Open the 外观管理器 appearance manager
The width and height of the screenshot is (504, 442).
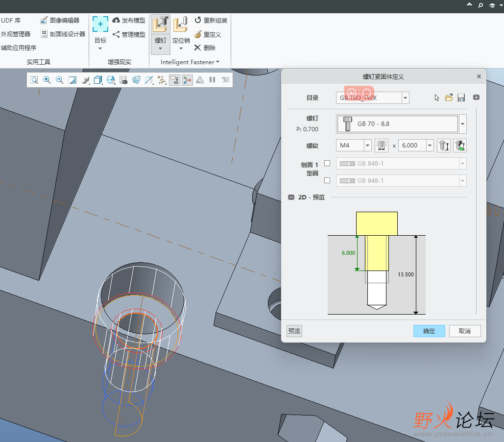pyautogui.click(x=16, y=34)
